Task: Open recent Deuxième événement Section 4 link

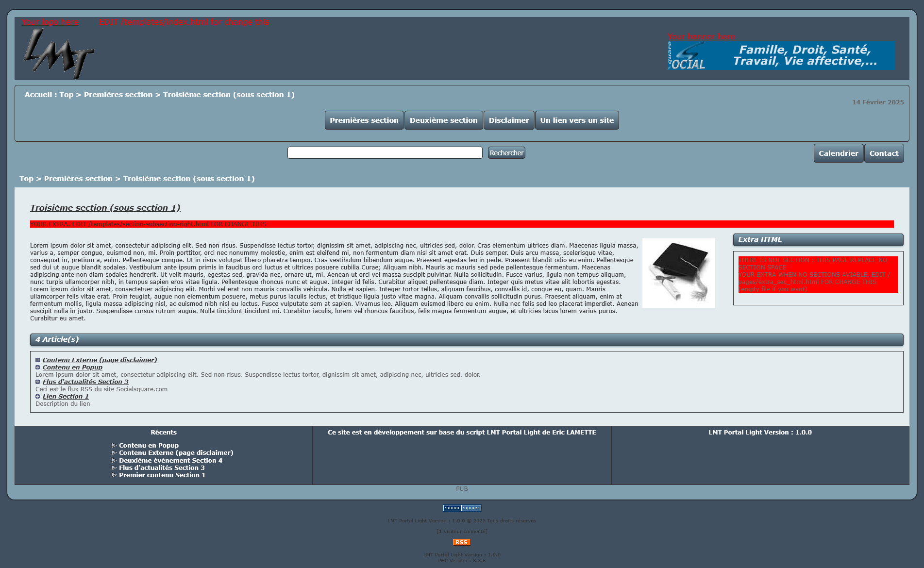Action: pos(170,461)
